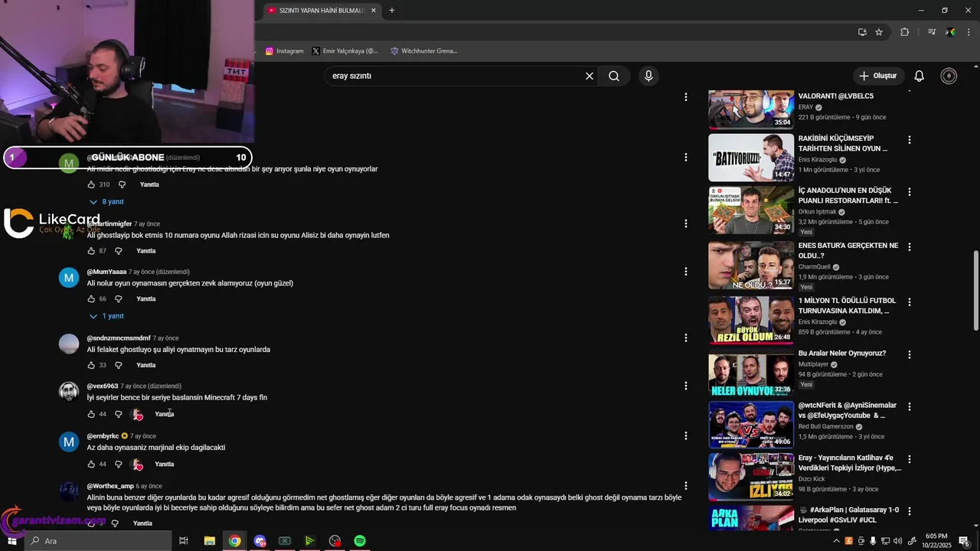Screen dimensions: 980x551
Task: Open the Witchhunter Grena bookmark
Action: pyautogui.click(x=423, y=51)
